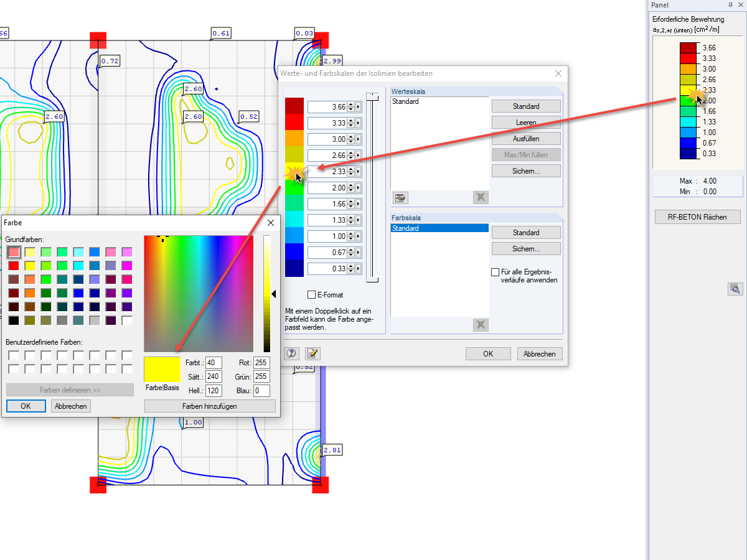
Task: Click the vertical range slider beside value fields
Action: coord(372,187)
